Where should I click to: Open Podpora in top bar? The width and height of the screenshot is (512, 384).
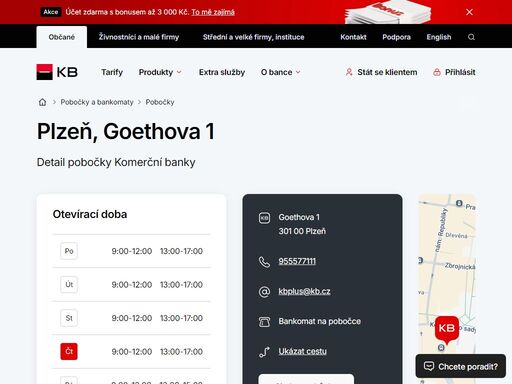[x=396, y=37]
